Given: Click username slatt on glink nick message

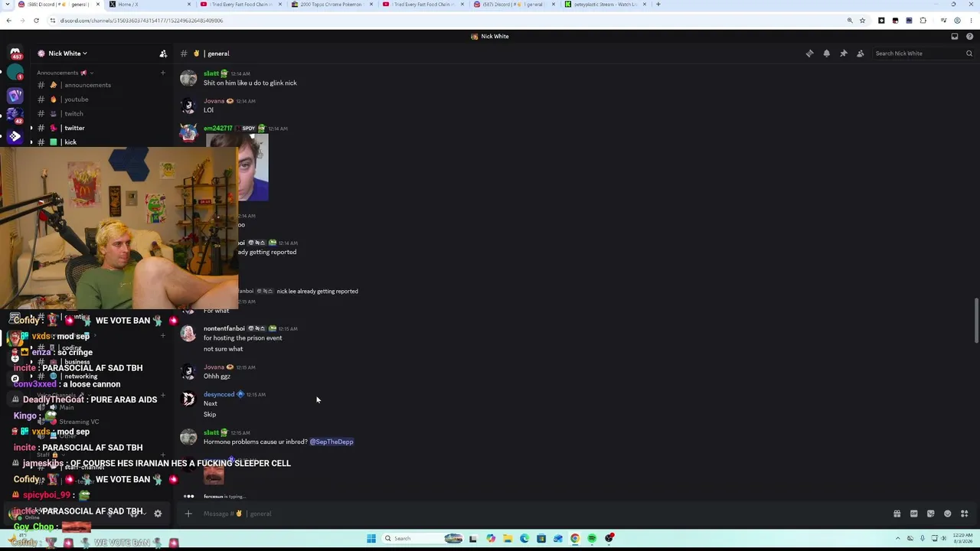Looking at the screenshot, I should tap(211, 73).
